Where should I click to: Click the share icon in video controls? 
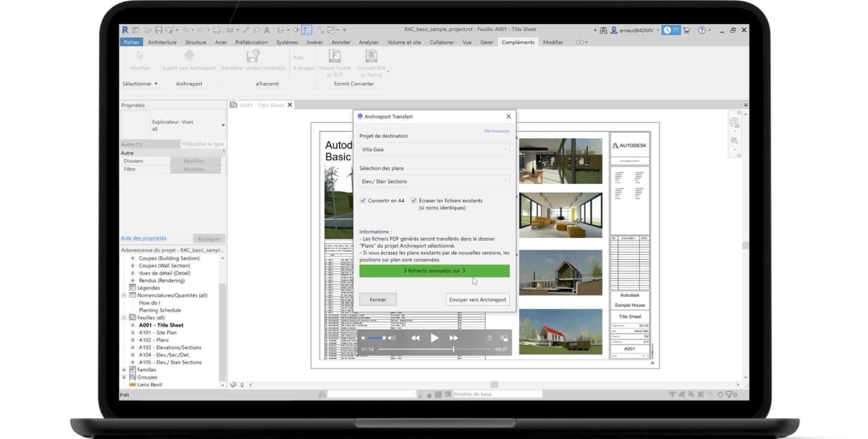(x=489, y=338)
